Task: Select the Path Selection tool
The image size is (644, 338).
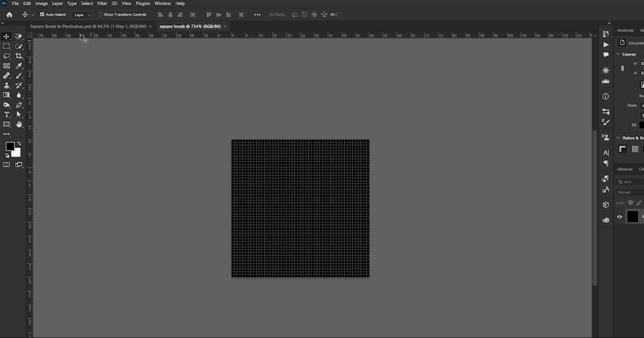Action: [19, 115]
